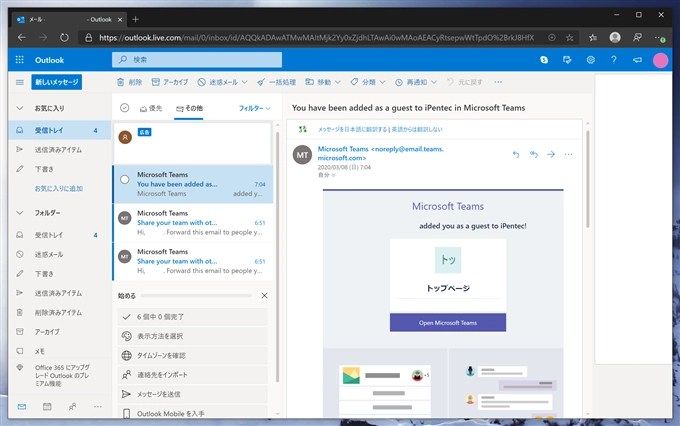Open アーカイブ folder in sidebar
Viewport: 680px width, 426px height.
pyautogui.click(x=59, y=332)
